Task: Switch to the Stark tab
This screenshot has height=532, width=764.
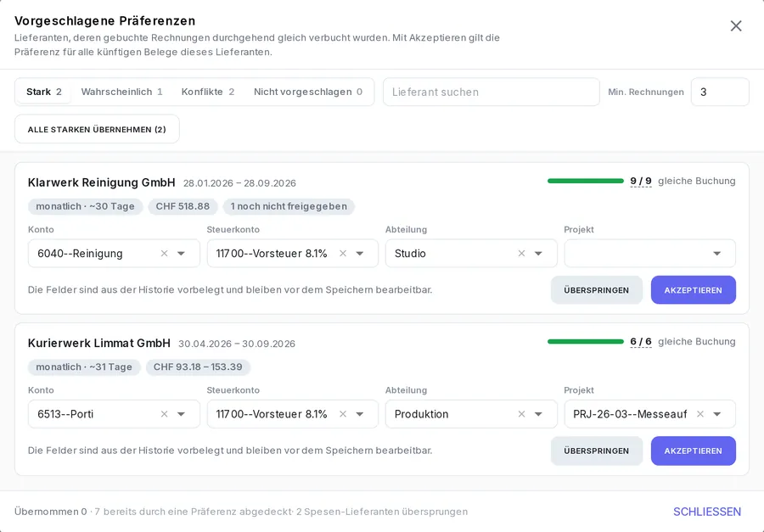Action: (44, 92)
